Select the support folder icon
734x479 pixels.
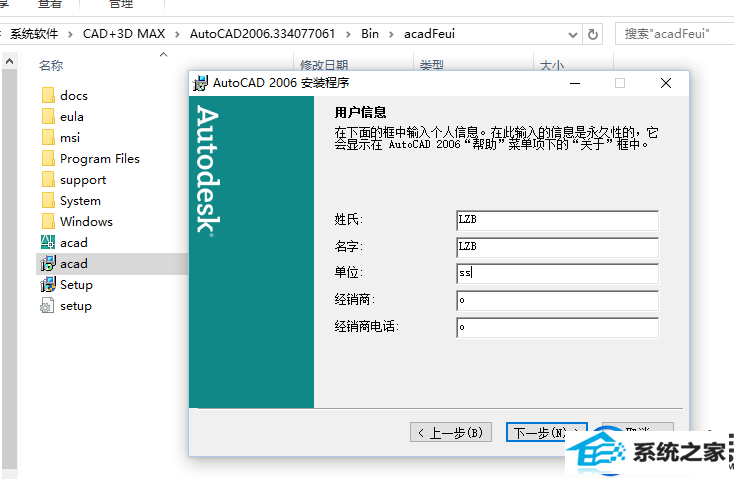coord(48,180)
